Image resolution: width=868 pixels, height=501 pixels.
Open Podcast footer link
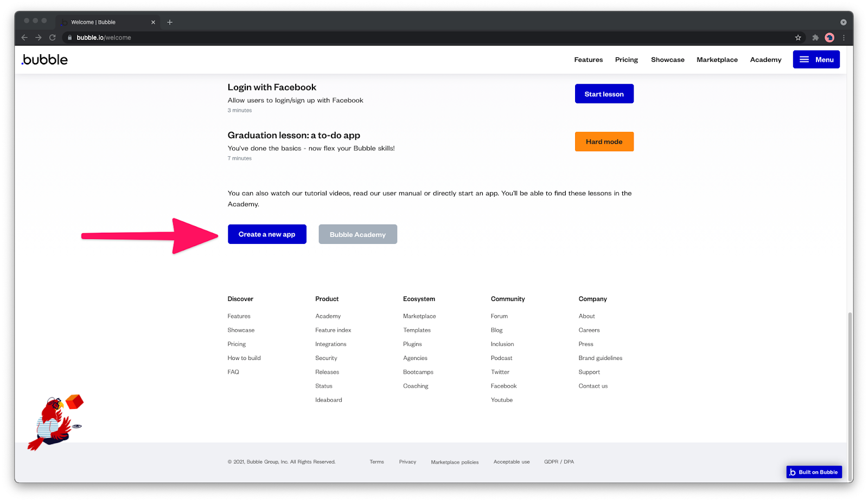pos(501,358)
